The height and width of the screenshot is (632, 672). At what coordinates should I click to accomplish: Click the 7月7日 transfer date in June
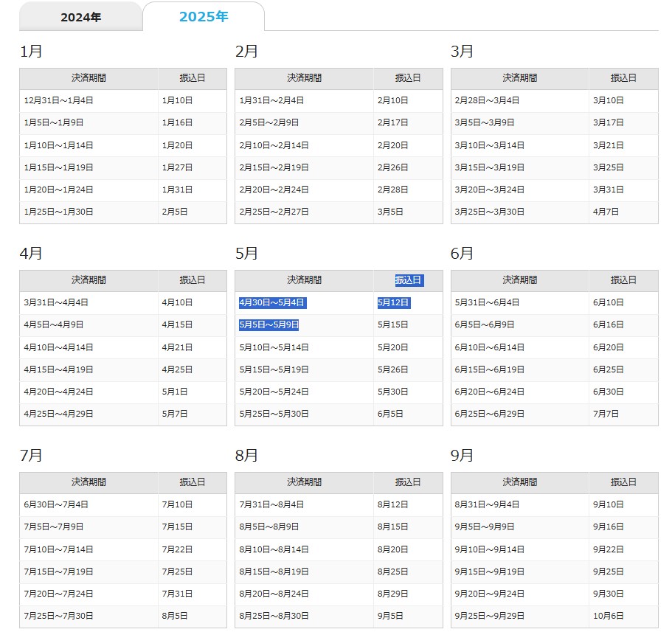[606, 414]
